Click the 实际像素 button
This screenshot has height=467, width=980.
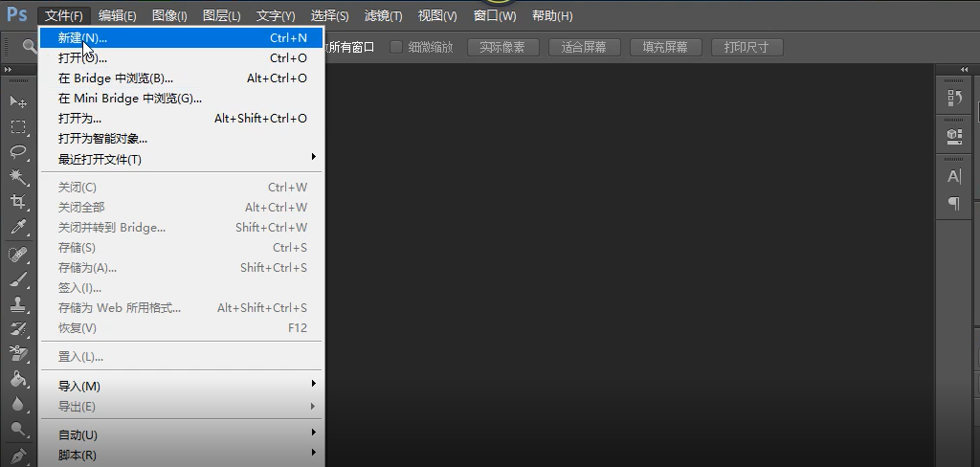tap(503, 48)
